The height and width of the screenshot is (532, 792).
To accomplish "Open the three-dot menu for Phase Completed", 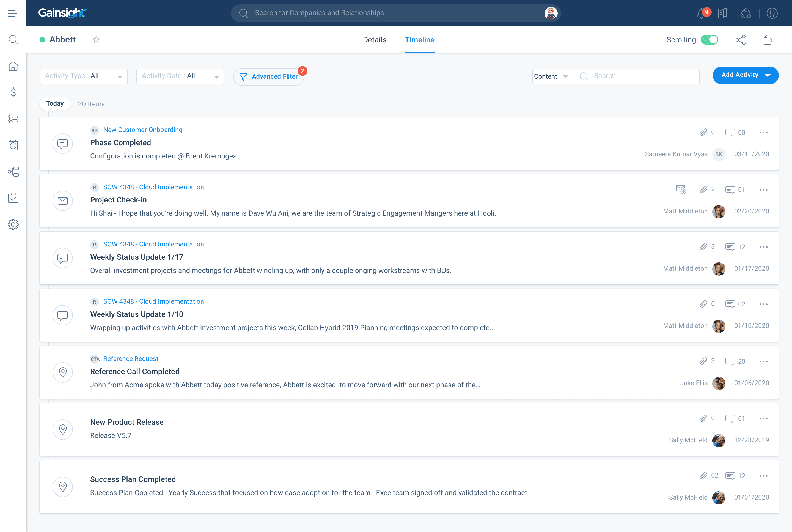I will pos(763,132).
